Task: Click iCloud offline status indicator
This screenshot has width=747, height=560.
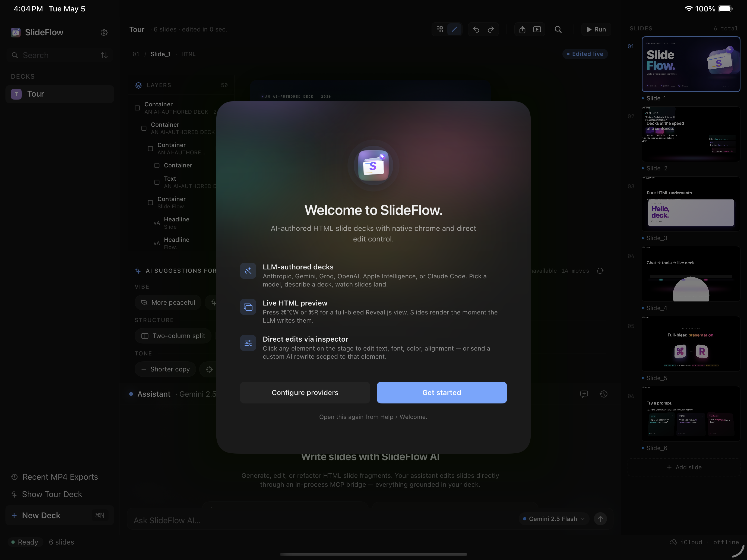Action: [x=704, y=542]
